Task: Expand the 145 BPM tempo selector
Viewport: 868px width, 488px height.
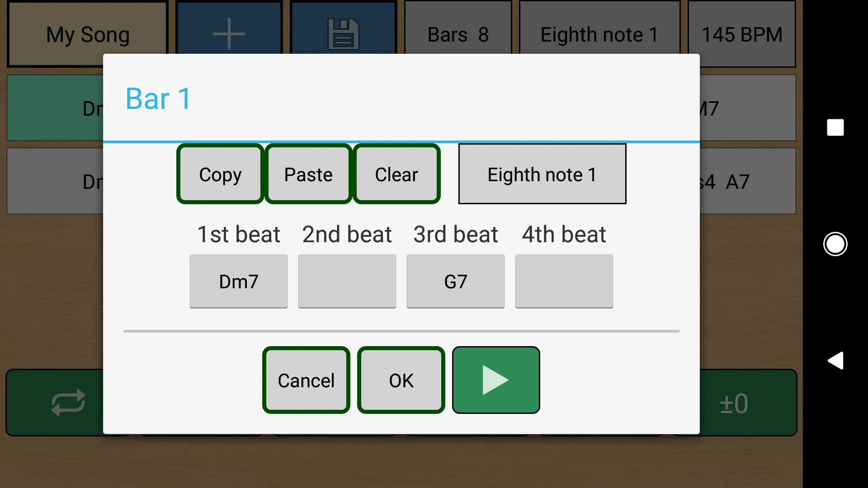Action: (x=742, y=34)
